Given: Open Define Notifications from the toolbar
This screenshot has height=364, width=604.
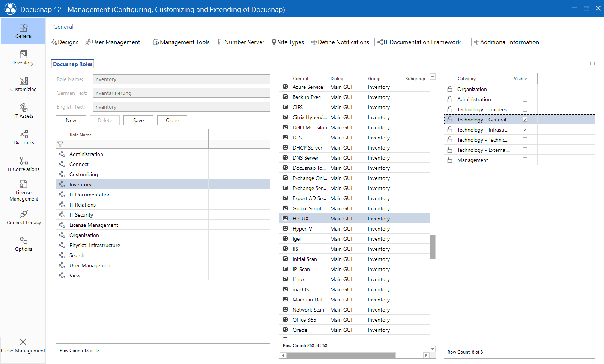Looking at the screenshot, I should [x=340, y=42].
